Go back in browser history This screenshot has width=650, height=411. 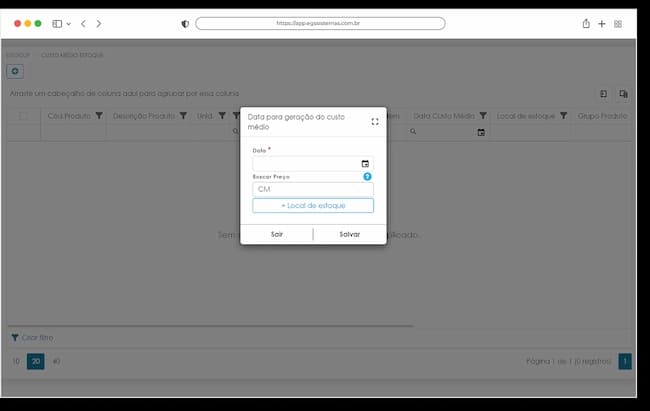click(83, 24)
